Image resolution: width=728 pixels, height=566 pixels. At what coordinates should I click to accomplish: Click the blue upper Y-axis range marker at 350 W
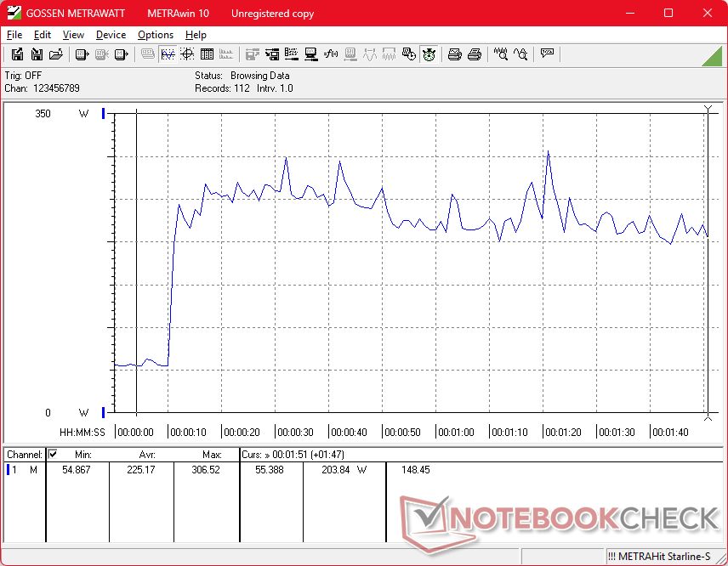pyautogui.click(x=104, y=113)
